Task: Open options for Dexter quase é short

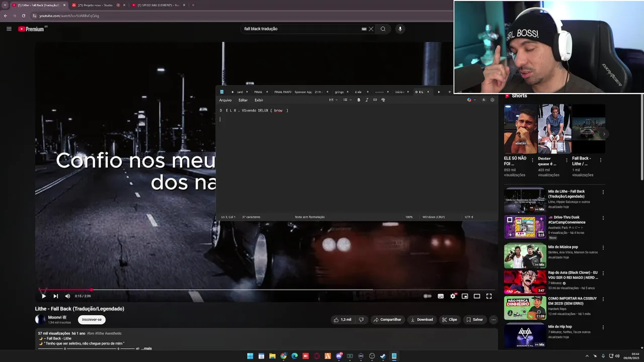Action: click(567, 160)
